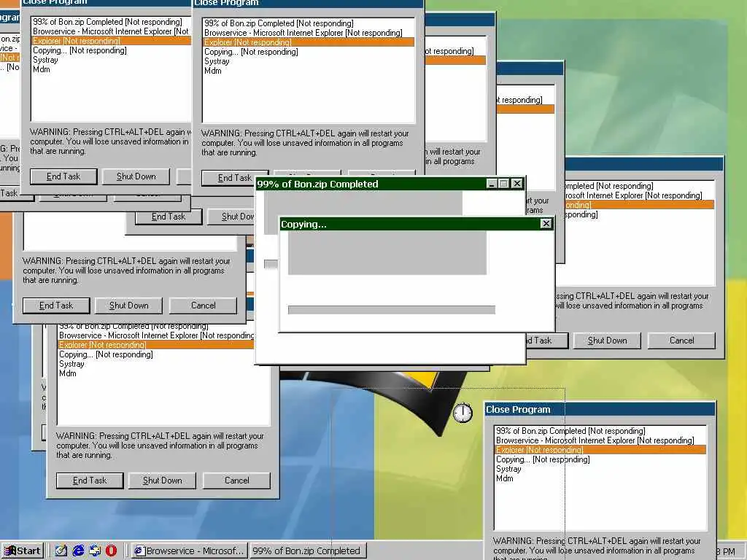This screenshot has width=747, height=560.
Task: Click End Task in the bottom-left Close Program dialog
Action: (x=90, y=481)
